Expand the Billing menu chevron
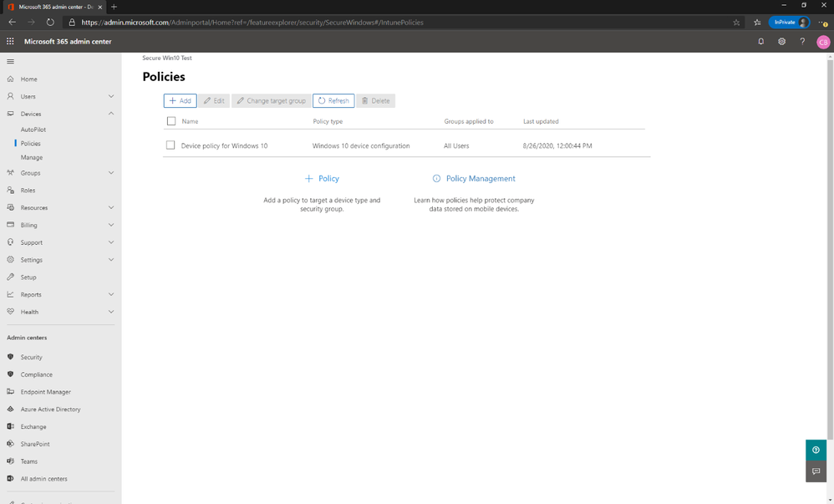 point(111,225)
